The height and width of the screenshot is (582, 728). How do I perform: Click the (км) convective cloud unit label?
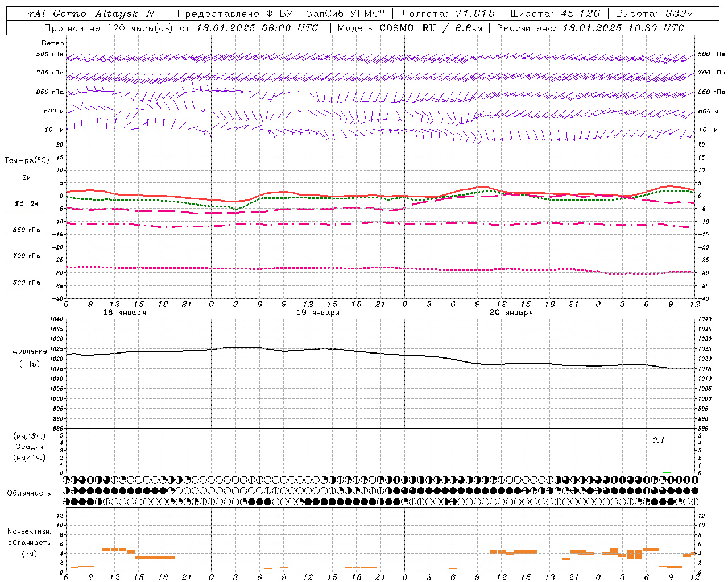29,553
